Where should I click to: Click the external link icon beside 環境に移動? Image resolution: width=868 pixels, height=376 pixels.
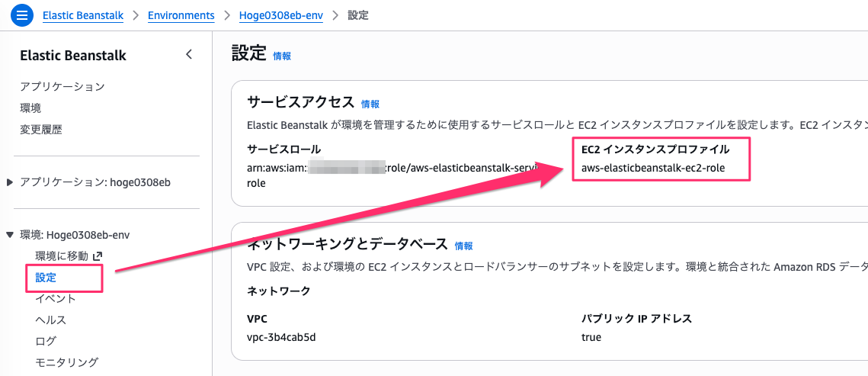[x=97, y=256]
